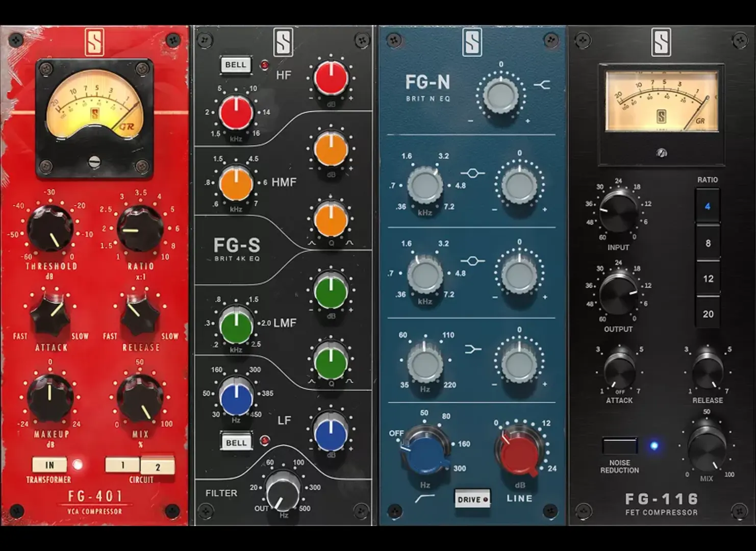Enable the DRIVE switch on FG-N
756x551 pixels.
pos(472,499)
